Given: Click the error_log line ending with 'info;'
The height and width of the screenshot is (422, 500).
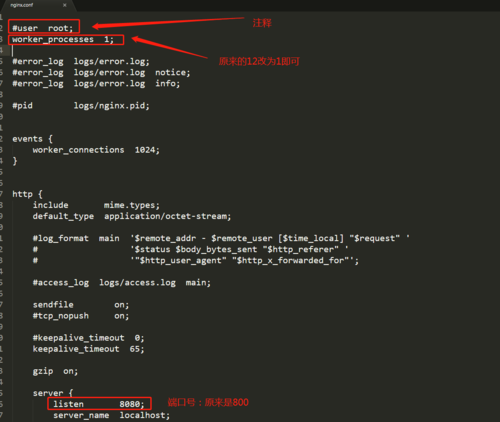Looking at the screenshot, I should (96, 84).
